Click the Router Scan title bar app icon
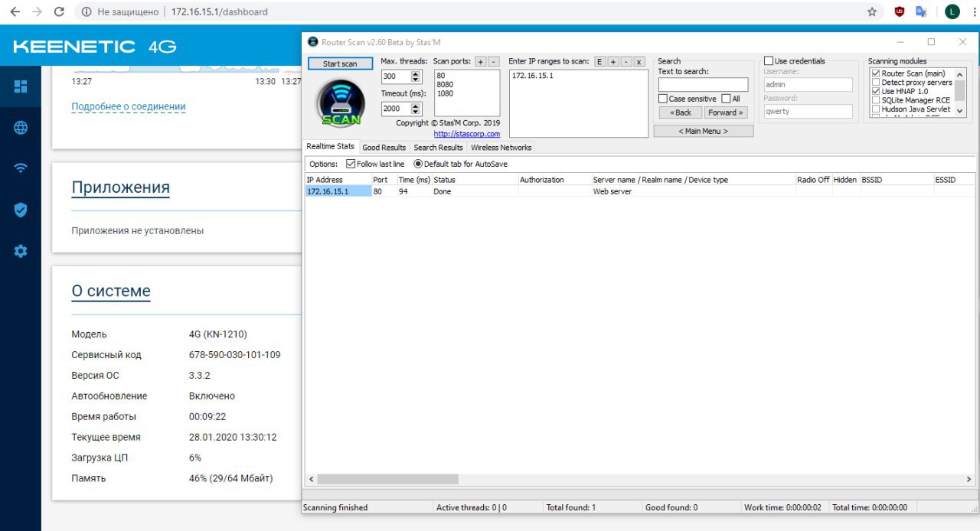 (x=311, y=42)
